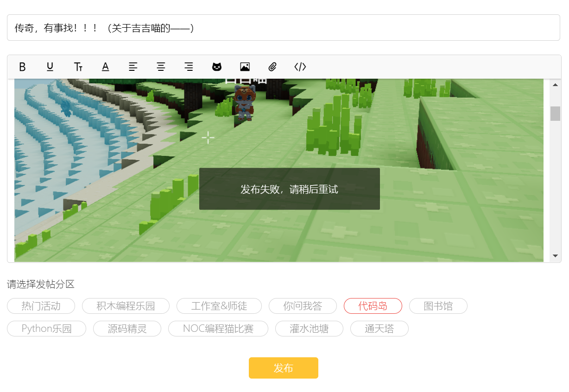Choose the 灌水池塘 section

[309, 329]
